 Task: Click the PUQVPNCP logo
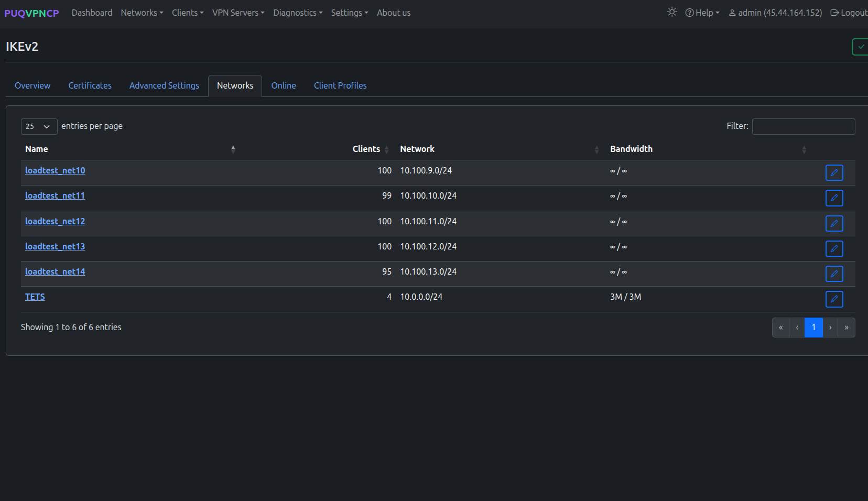click(x=31, y=13)
